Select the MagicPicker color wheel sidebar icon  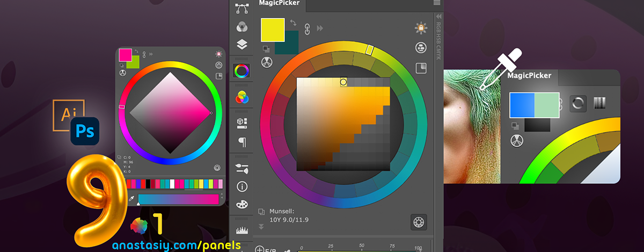click(241, 70)
